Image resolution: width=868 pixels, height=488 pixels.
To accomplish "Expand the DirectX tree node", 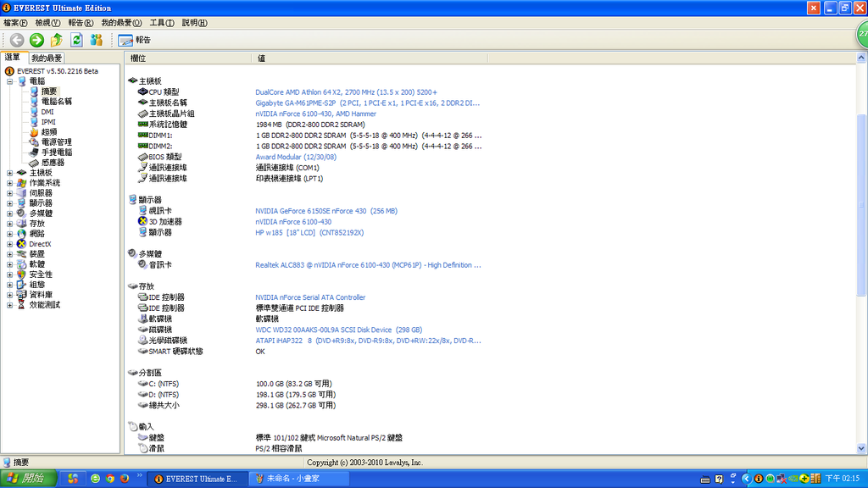I will tap(9, 244).
